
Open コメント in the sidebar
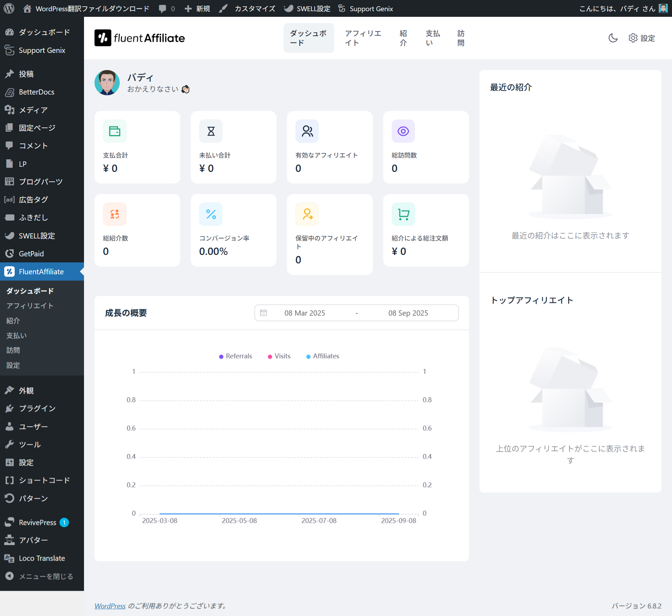click(x=42, y=146)
